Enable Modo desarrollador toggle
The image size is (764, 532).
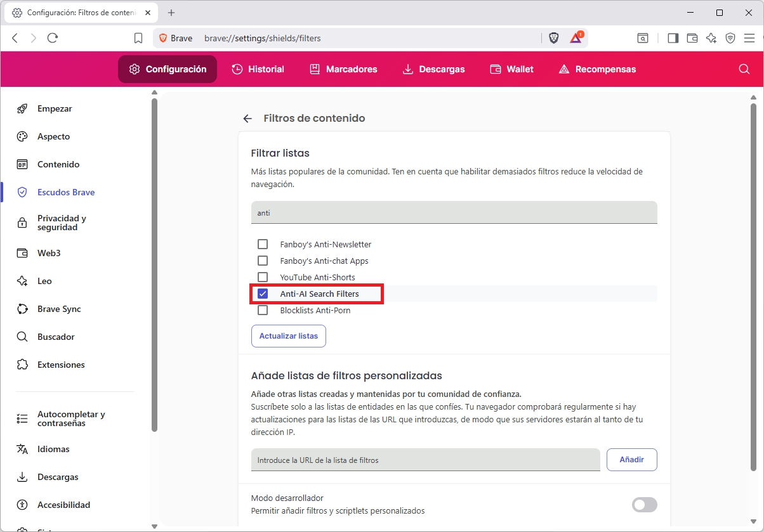pos(644,505)
